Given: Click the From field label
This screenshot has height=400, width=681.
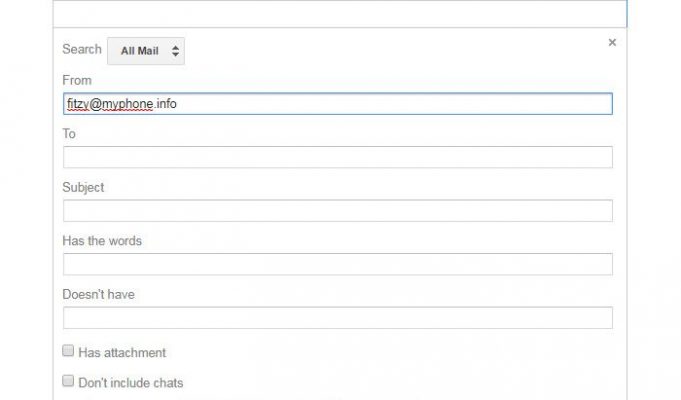Looking at the screenshot, I should 77,80.
